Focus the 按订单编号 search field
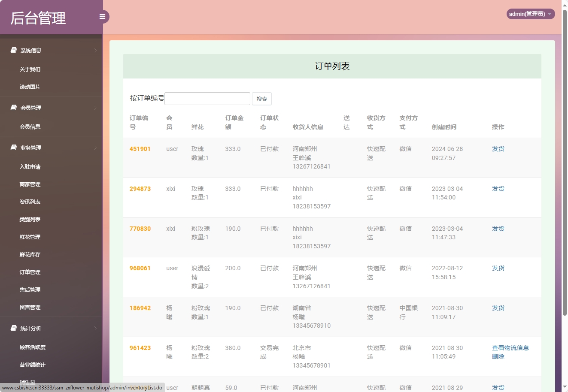Image resolution: width=568 pixels, height=392 pixels. point(207,99)
